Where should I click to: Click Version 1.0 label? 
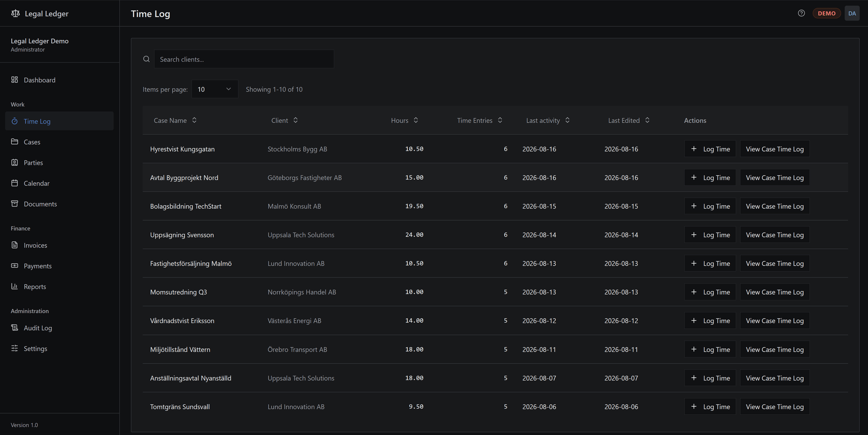click(24, 425)
